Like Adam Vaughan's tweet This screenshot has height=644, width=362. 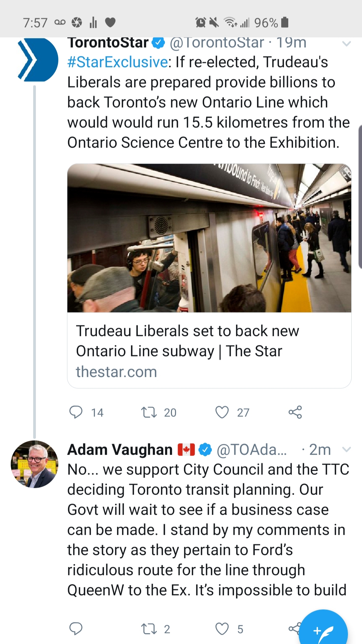point(222,629)
